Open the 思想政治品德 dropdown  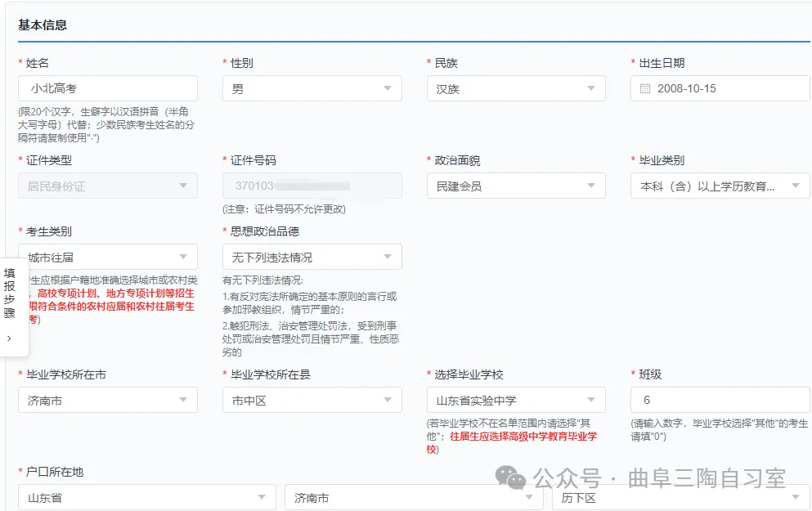pos(312,257)
